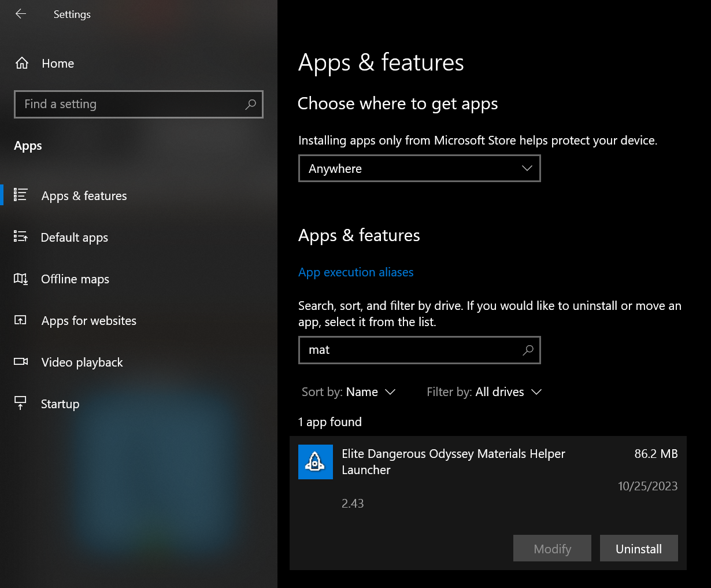This screenshot has height=588, width=711.
Task: Click the Apps for websites sidebar icon
Action: (21, 320)
